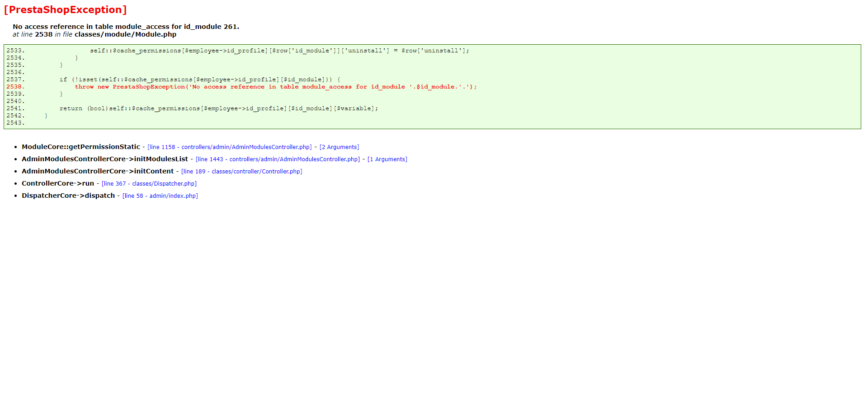
Task: Click the closing brace on line 2542
Action: (46, 116)
